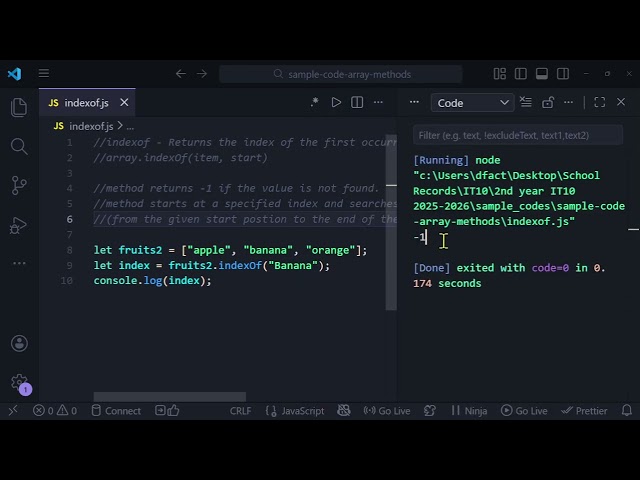Maximize the output panel
The width and height of the screenshot is (640, 480).
click(x=600, y=102)
